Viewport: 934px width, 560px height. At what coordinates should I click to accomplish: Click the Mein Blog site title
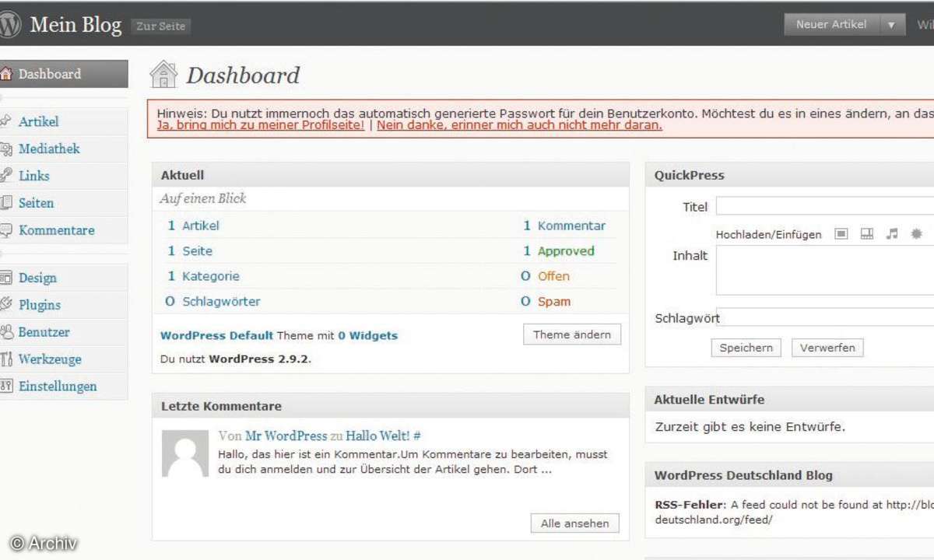[x=75, y=25]
